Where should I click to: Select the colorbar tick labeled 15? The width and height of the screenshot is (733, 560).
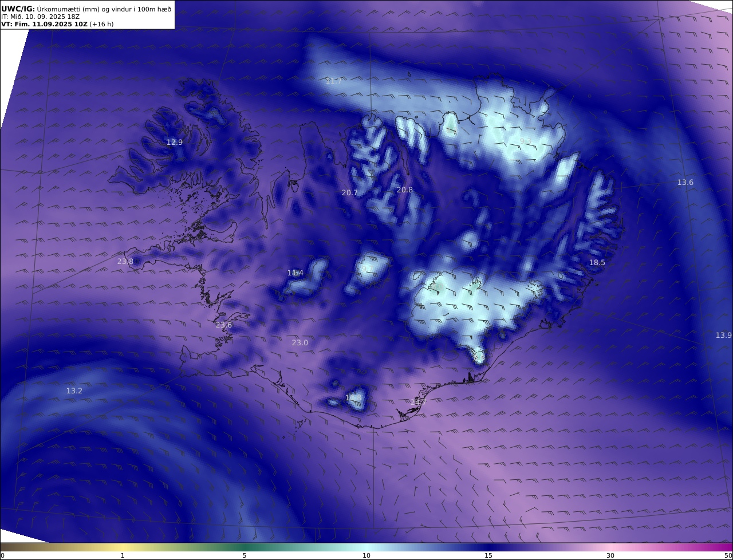(x=488, y=555)
